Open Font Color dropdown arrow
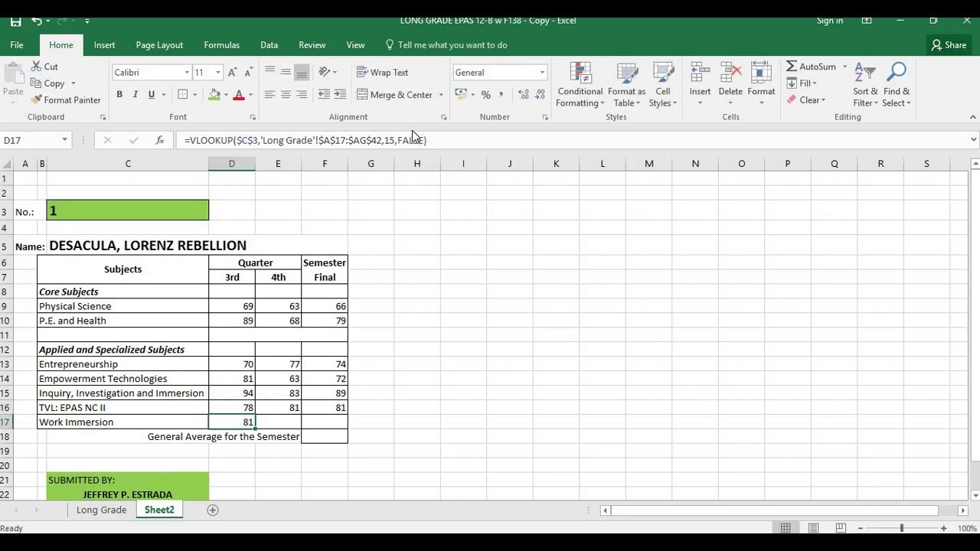980x551 pixels. pyautogui.click(x=250, y=95)
